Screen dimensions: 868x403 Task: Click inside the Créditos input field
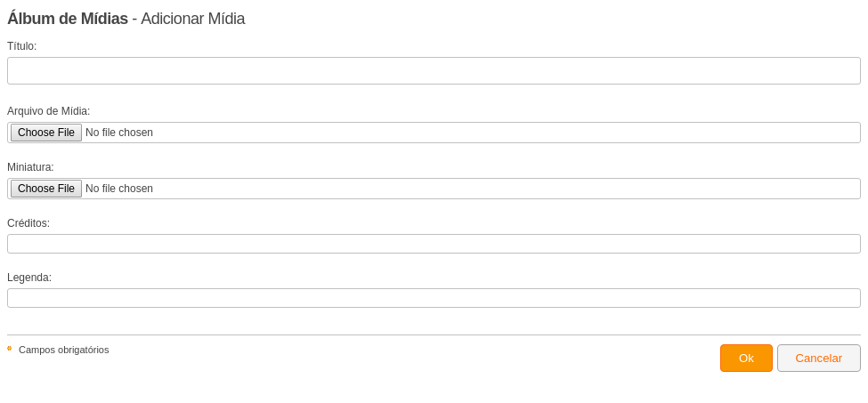[x=434, y=244]
